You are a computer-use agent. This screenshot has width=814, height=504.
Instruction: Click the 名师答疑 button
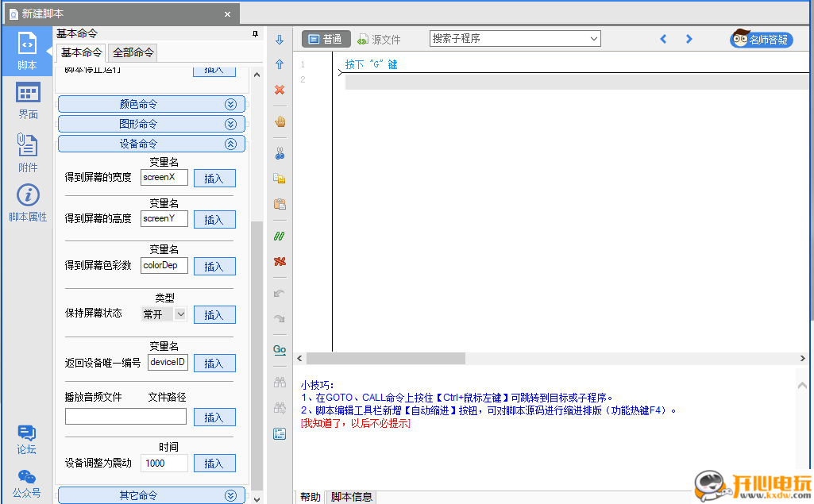[x=760, y=38]
